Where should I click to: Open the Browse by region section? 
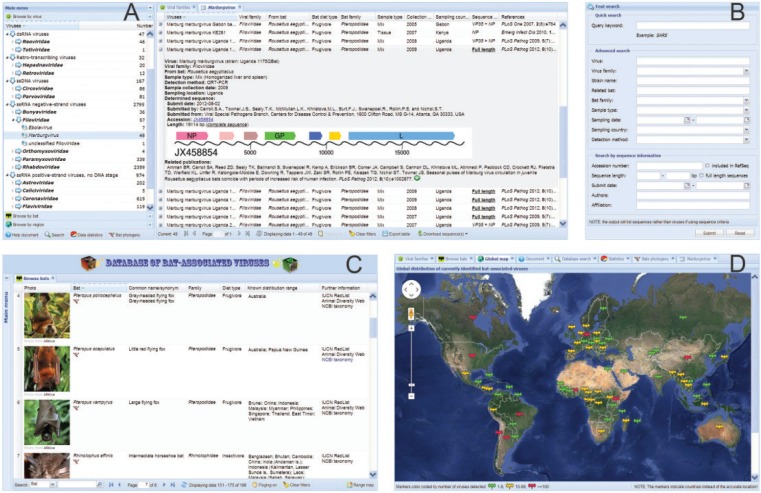78,225
